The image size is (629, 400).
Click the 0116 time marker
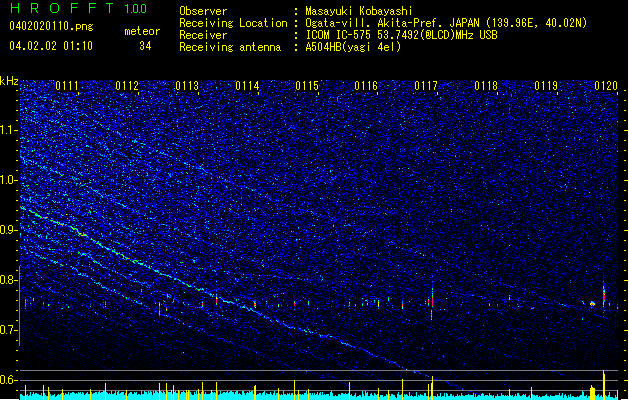pos(366,86)
